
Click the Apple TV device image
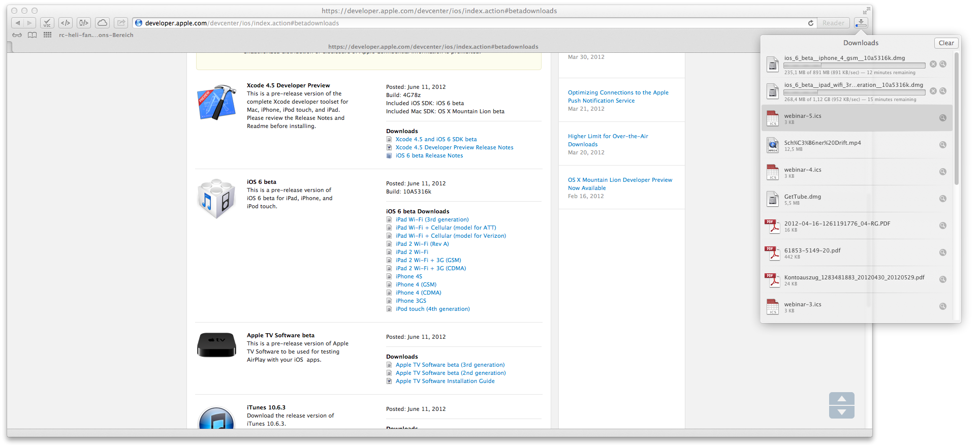click(x=216, y=345)
